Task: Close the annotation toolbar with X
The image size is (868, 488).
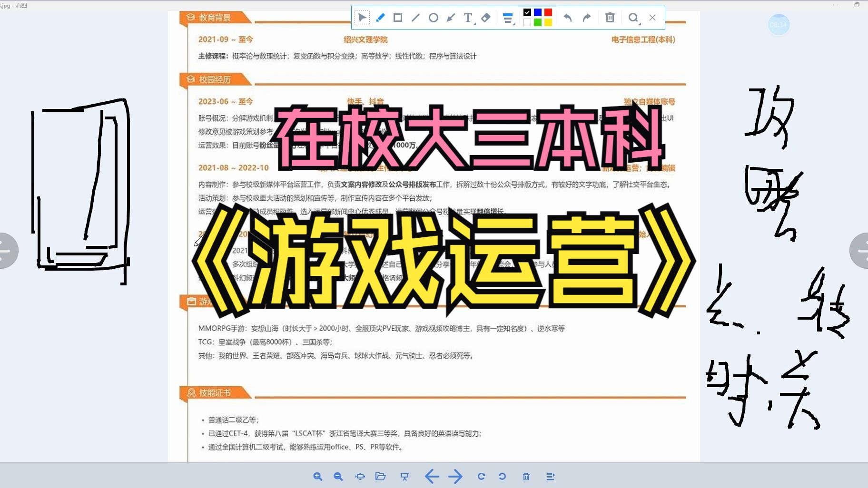Action: point(652,18)
